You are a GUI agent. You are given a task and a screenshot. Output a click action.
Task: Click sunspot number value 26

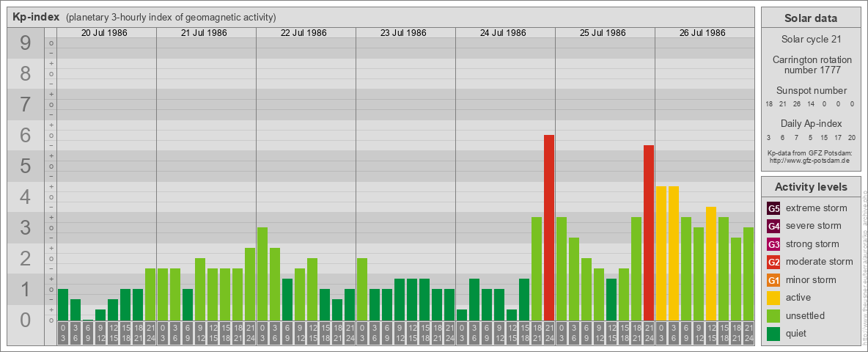point(797,104)
